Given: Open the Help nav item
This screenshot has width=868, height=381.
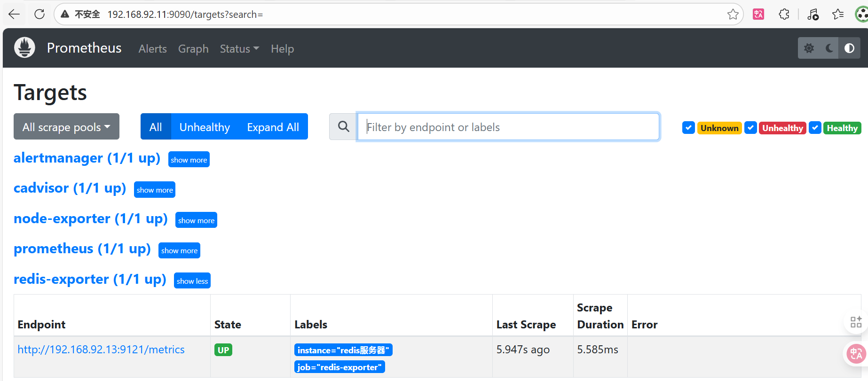Looking at the screenshot, I should 282,48.
